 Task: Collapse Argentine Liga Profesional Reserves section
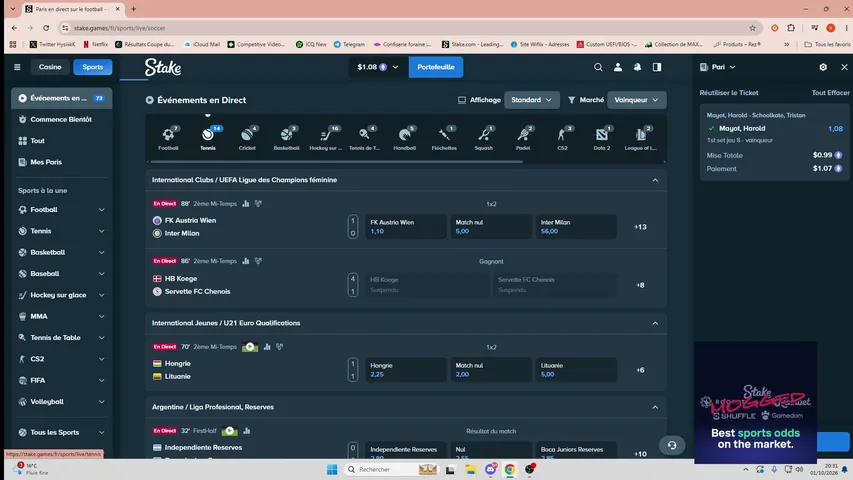point(655,407)
